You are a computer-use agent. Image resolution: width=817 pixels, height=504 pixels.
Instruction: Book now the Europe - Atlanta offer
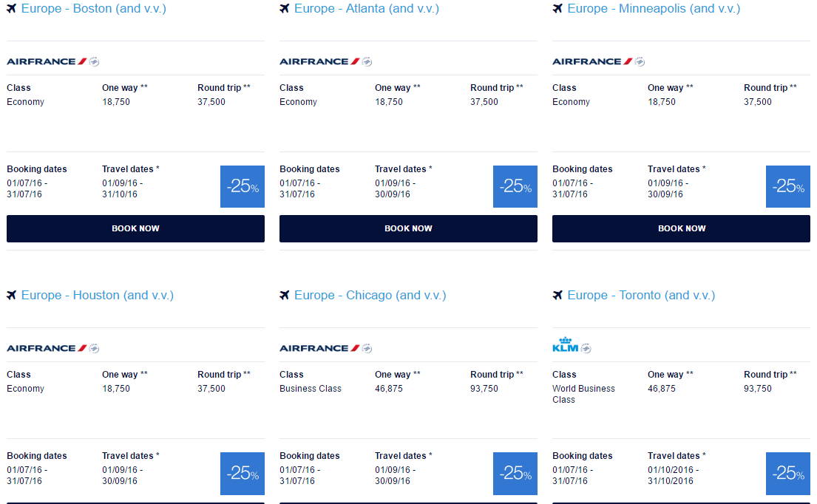(408, 228)
